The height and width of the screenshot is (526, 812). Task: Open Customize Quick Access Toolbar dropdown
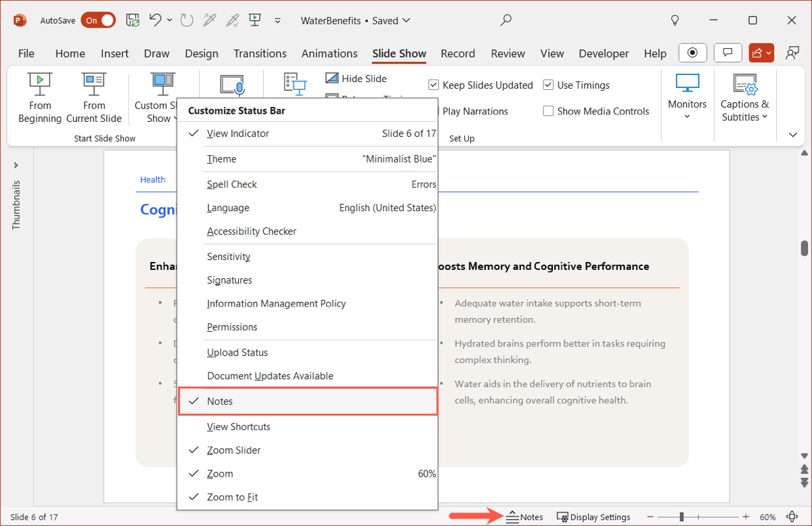click(x=277, y=21)
